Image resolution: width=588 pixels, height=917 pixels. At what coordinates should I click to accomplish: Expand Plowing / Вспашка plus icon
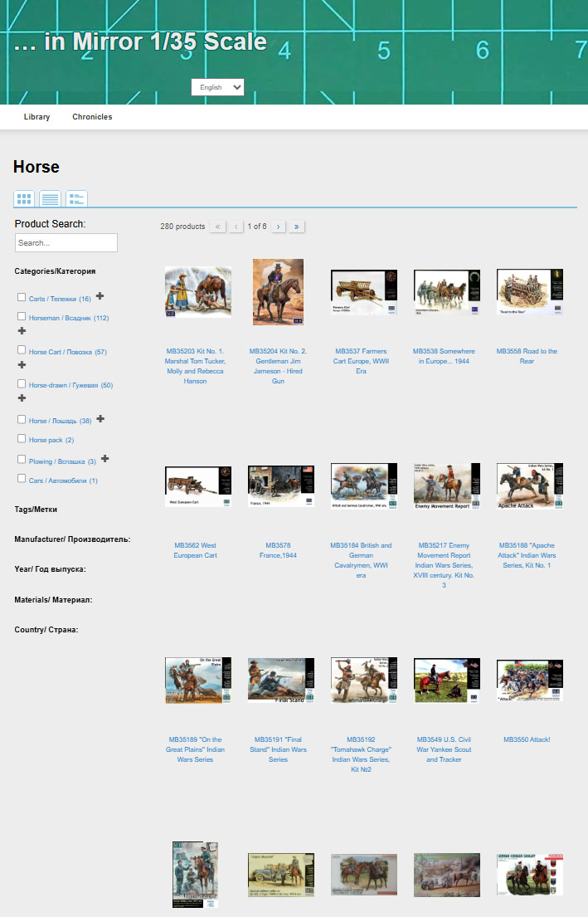[105, 459]
